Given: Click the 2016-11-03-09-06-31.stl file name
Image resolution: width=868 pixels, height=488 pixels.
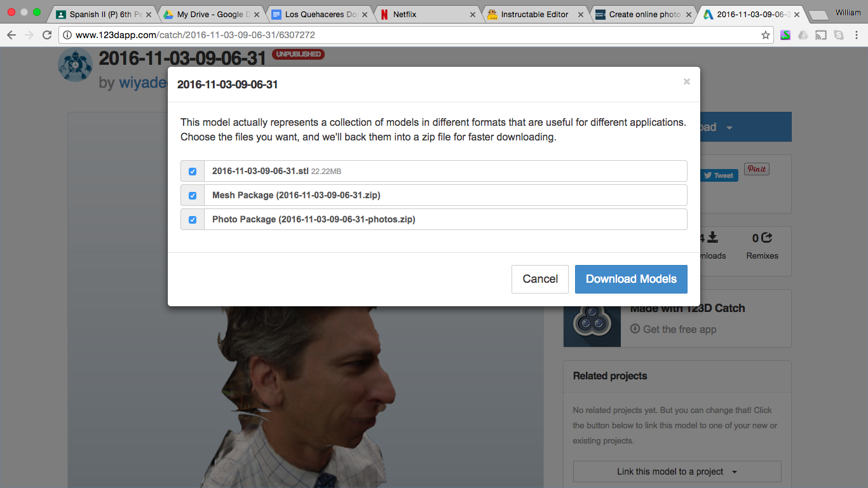Looking at the screenshot, I should [261, 172].
